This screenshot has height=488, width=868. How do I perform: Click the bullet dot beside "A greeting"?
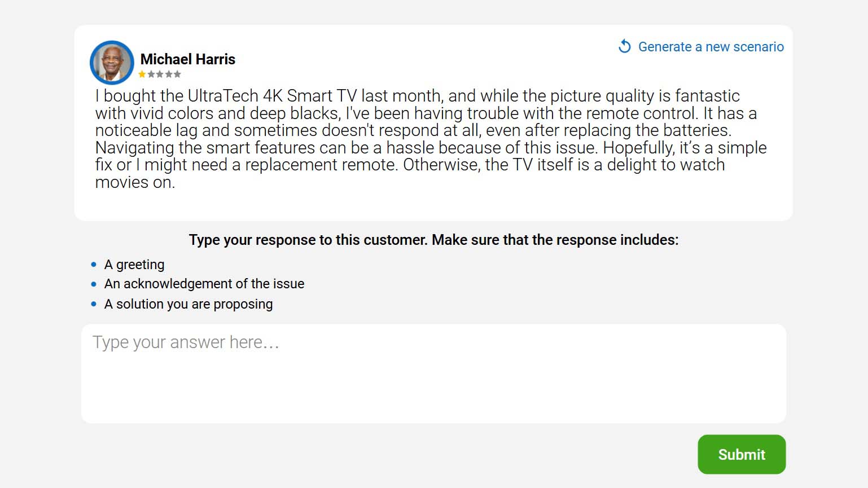94,265
